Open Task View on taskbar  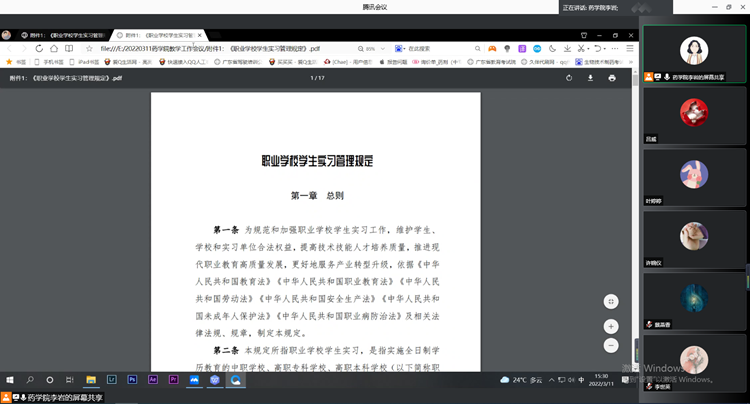pyautogui.click(x=70, y=380)
